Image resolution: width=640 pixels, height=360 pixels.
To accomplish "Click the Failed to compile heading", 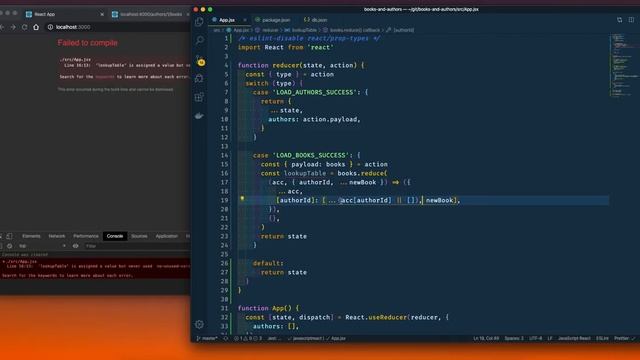I will click(x=87, y=43).
